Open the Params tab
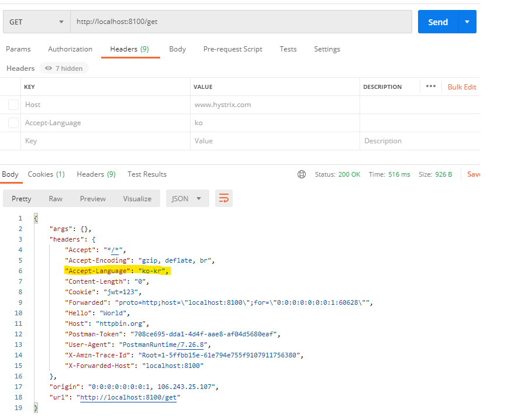 click(x=18, y=49)
